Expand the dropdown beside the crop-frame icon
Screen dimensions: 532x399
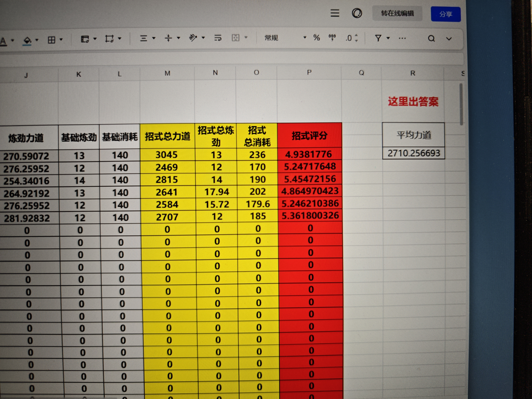[x=119, y=38]
